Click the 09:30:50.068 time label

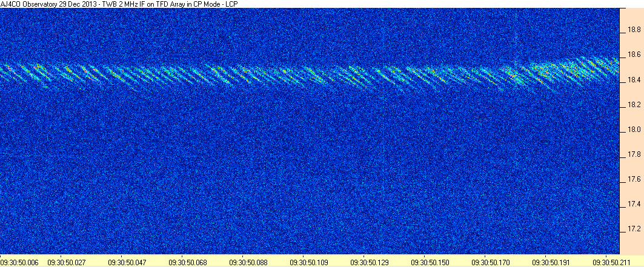point(187,262)
